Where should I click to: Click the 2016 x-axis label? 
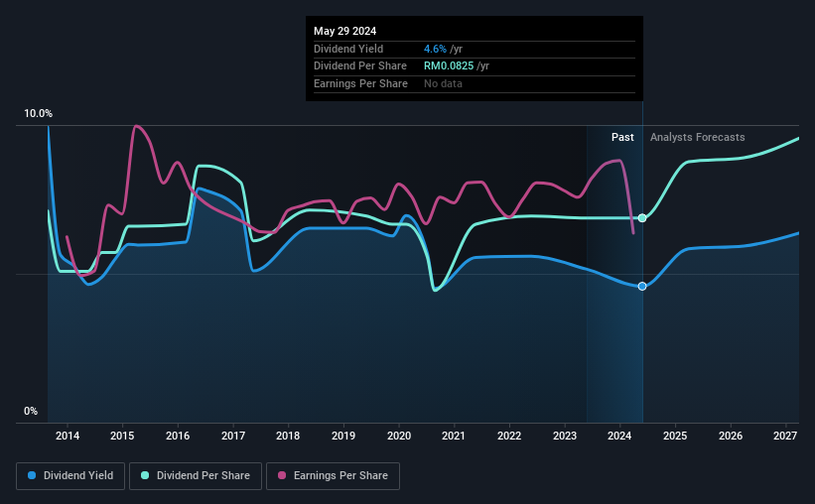178,436
